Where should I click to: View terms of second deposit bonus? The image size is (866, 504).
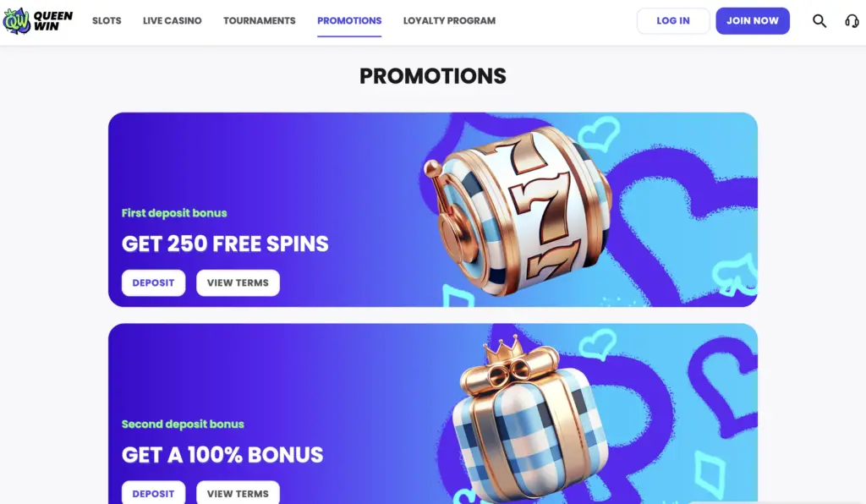(238, 493)
